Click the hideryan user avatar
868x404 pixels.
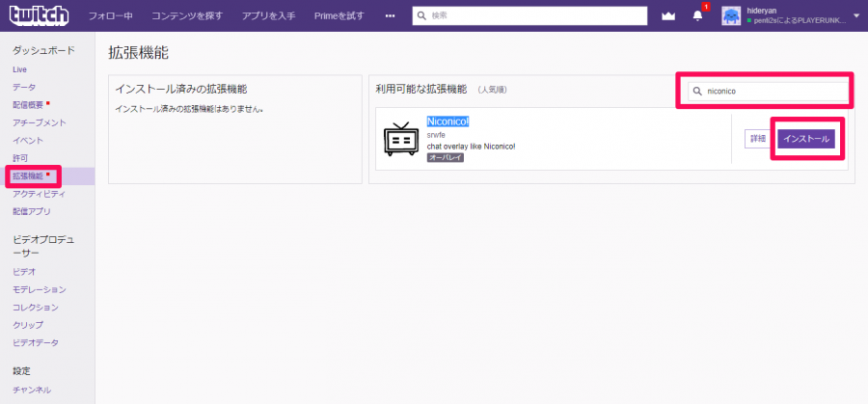pos(731,16)
